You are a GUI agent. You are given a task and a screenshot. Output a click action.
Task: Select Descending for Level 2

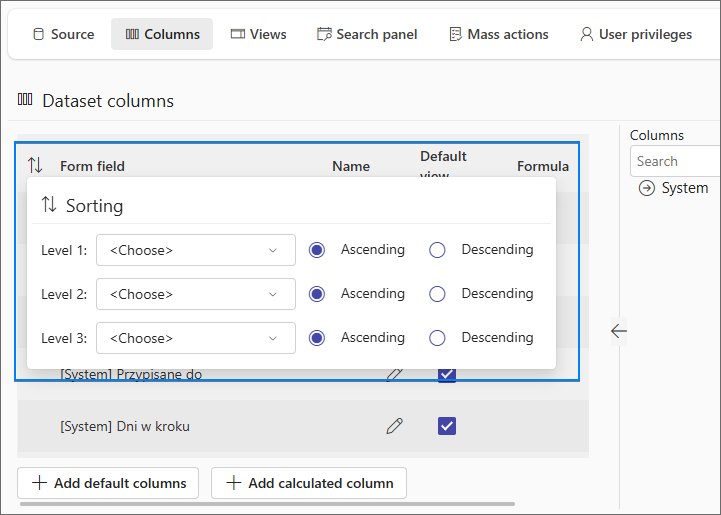pos(437,294)
